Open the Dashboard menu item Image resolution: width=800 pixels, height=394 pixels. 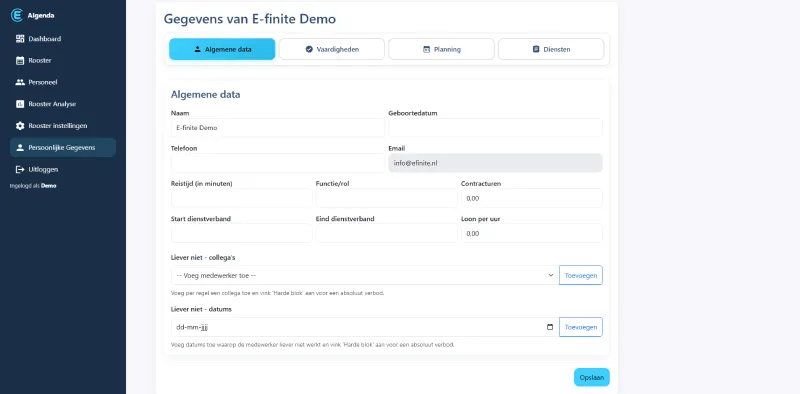click(63, 39)
